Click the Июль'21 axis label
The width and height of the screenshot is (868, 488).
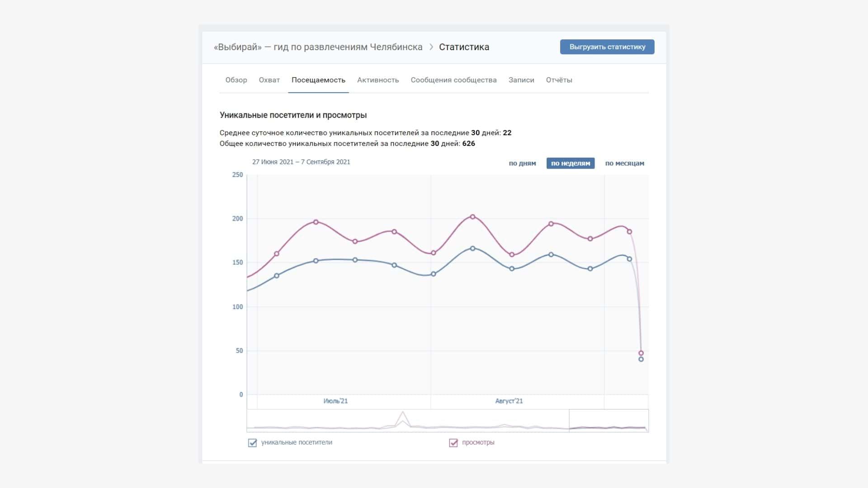click(335, 401)
